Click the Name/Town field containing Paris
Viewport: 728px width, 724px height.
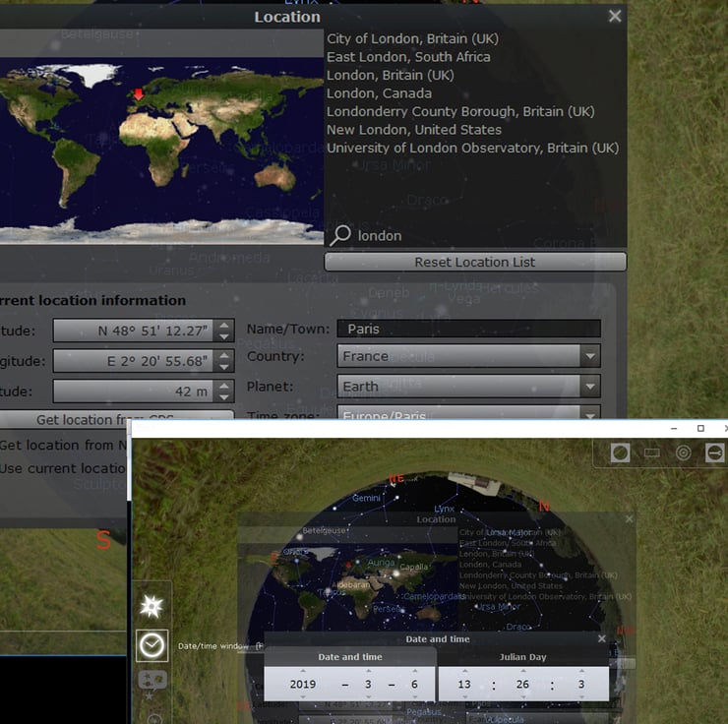point(468,329)
